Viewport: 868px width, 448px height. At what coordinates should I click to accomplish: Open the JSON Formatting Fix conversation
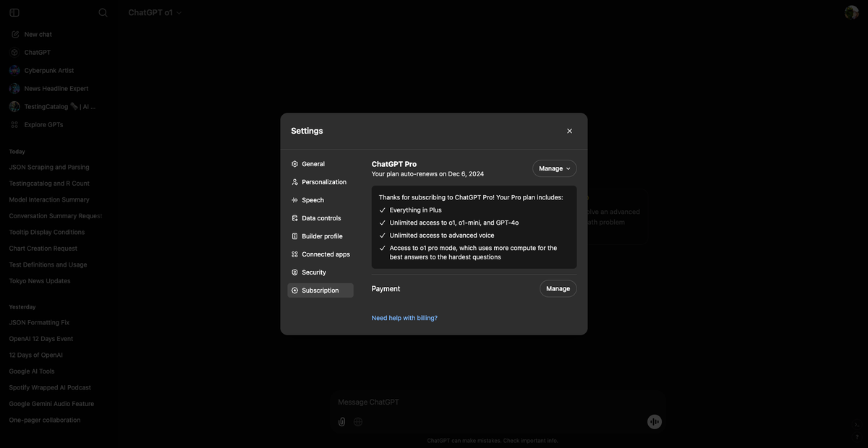(39, 322)
